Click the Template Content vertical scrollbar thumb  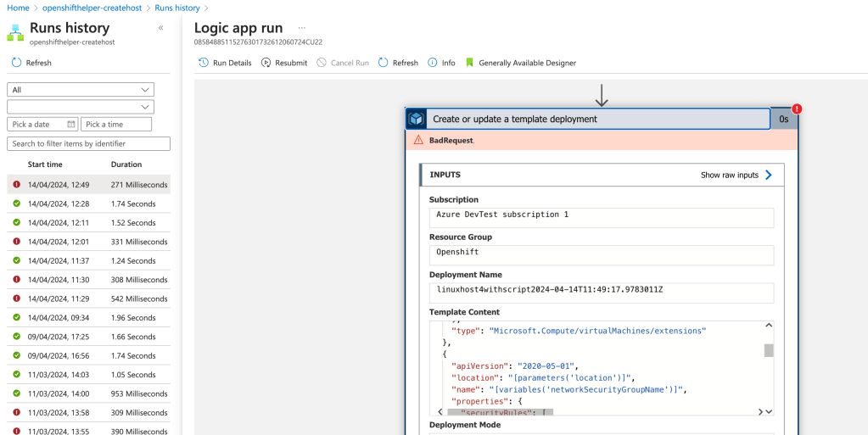tap(769, 350)
